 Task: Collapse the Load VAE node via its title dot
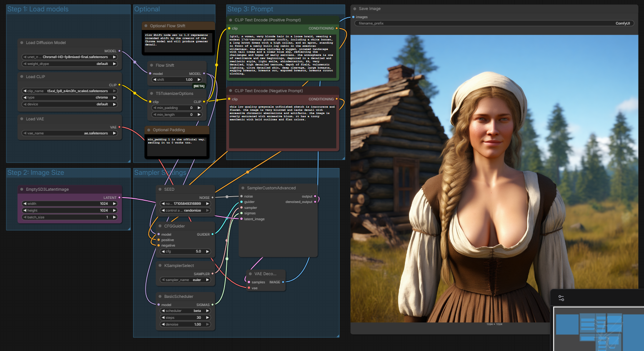(22, 119)
